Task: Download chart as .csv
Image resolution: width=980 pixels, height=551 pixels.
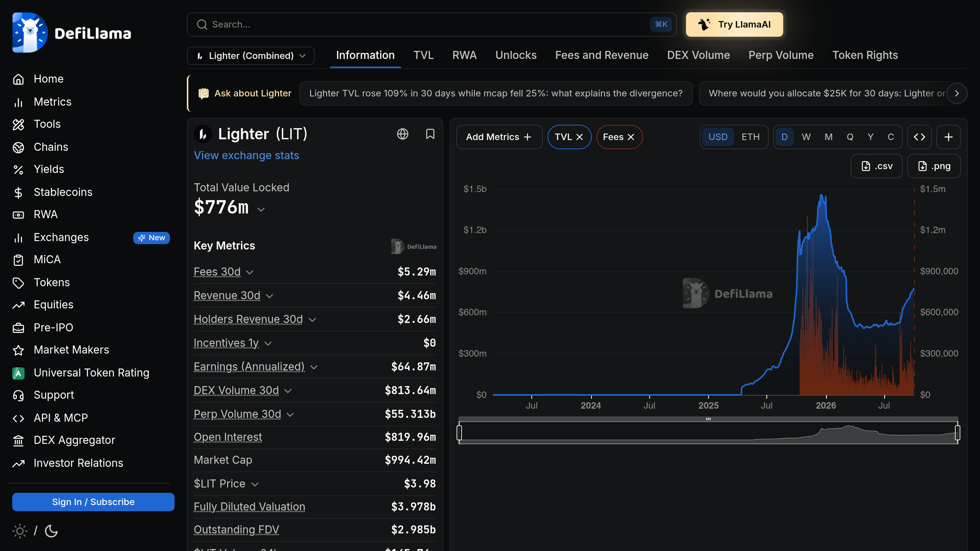Action: pos(877,166)
